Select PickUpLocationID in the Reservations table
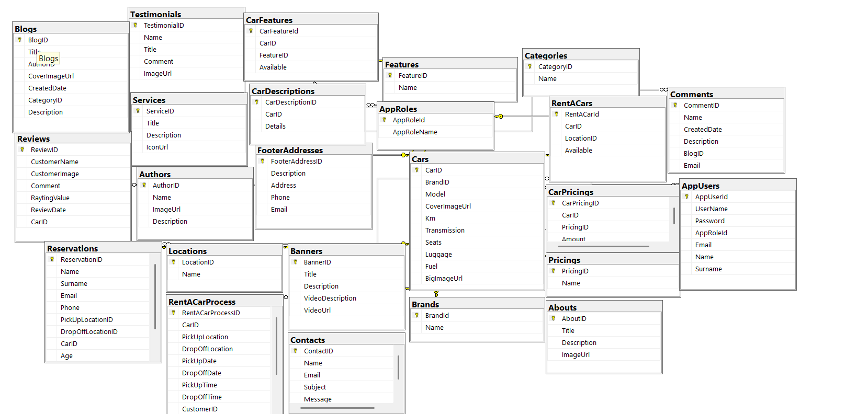 [86, 319]
